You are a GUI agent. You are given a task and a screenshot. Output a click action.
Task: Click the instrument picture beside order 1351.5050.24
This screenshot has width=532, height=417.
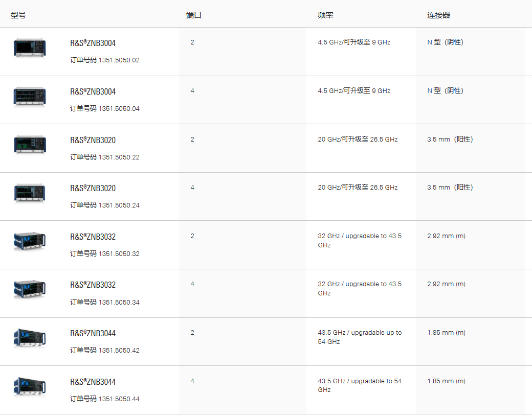click(x=29, y=193)
